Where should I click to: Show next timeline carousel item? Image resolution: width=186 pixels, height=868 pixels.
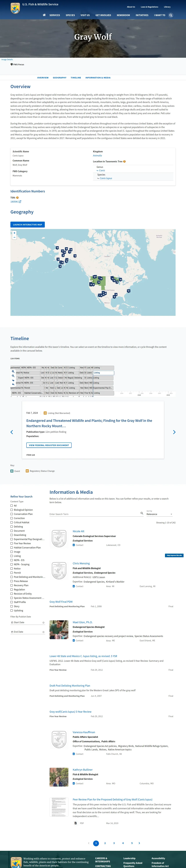coord(174,432)
